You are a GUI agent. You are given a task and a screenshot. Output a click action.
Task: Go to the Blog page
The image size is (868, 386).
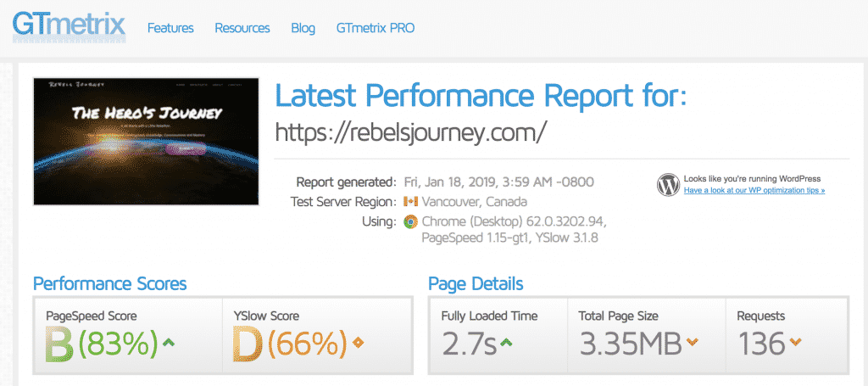[303, 28]
